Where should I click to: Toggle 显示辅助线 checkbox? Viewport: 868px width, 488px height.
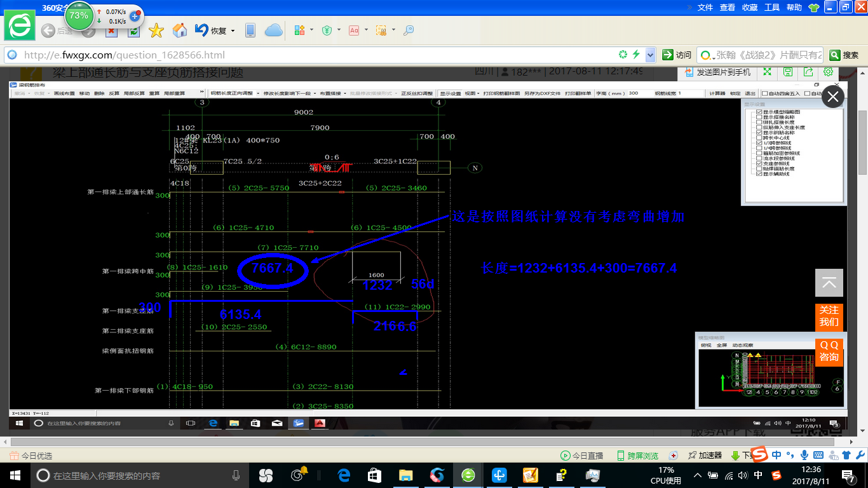(x=759, y=173)
